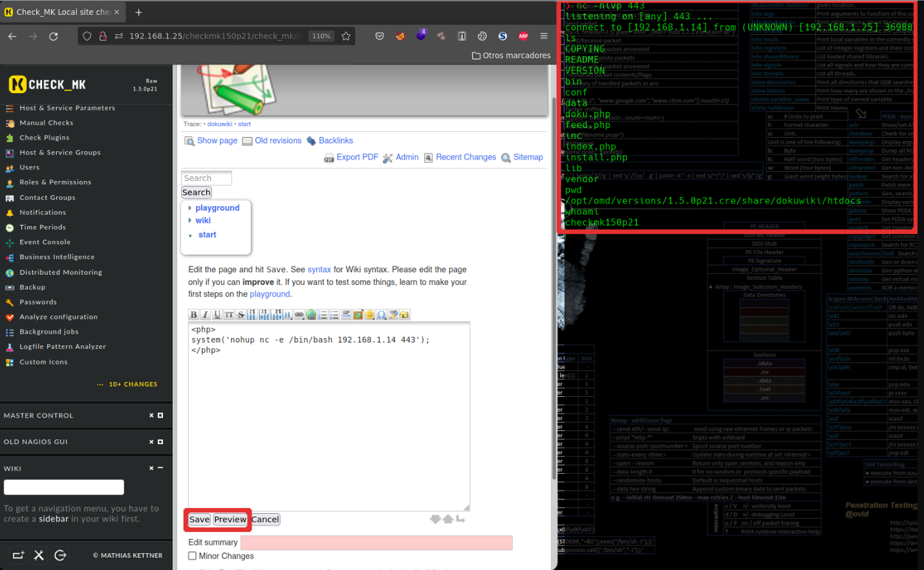
Task: Close the Old Nagios GUI snapin
Action: [151, 442]
